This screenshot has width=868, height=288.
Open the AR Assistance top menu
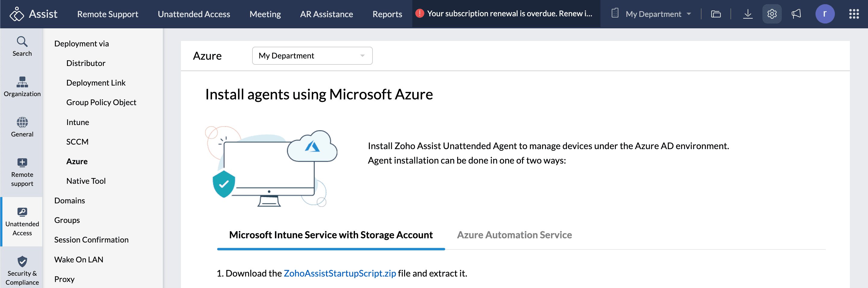tap(327, 14)
